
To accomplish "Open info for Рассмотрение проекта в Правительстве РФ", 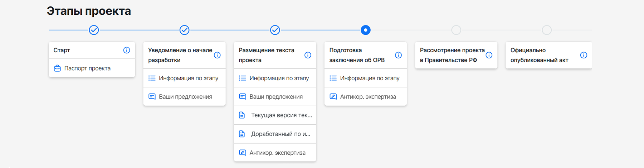I will tap(489, 55).
